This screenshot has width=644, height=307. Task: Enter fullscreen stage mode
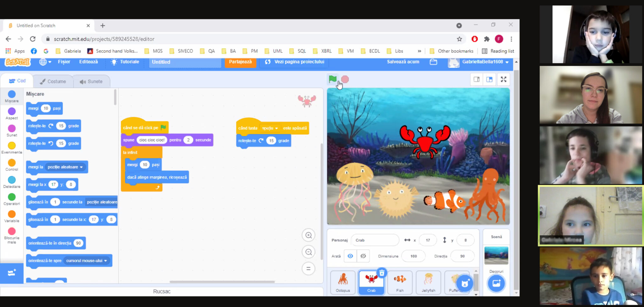point(503,79)
